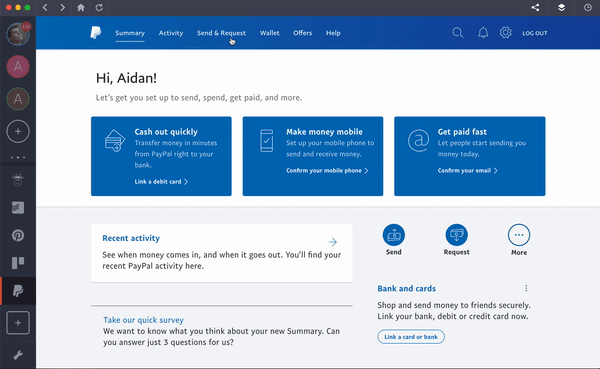Expand the three-dots sidebar overflow

(18, 157)
